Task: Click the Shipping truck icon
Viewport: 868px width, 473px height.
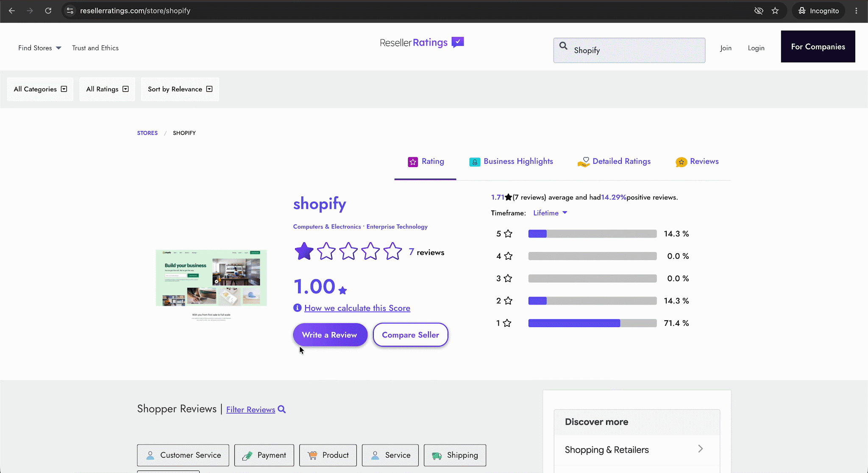Action: tap(437, 456)
